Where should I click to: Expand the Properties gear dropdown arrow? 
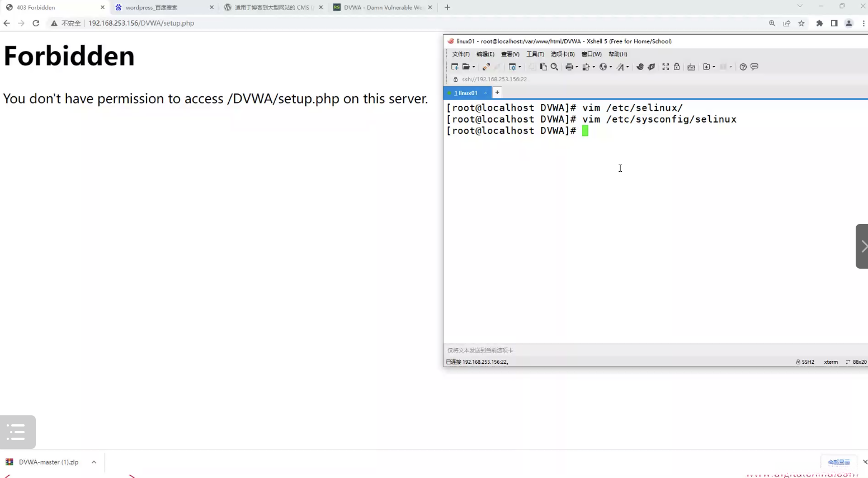[x=520, y=67]
